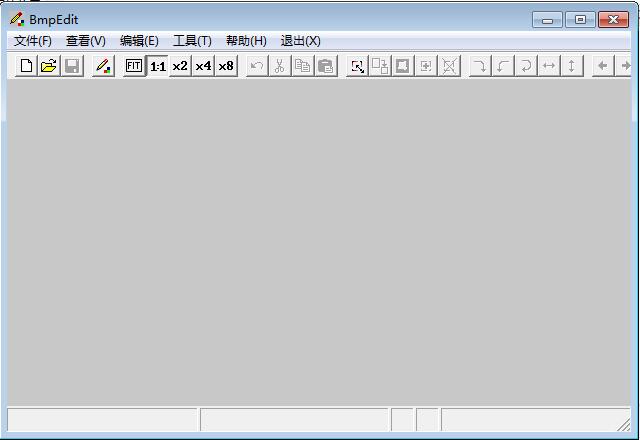Image resolution: width=640 pixels, height=440 pixels.
Task: Click the left arrow navigation icon
Action: [603, 66]
